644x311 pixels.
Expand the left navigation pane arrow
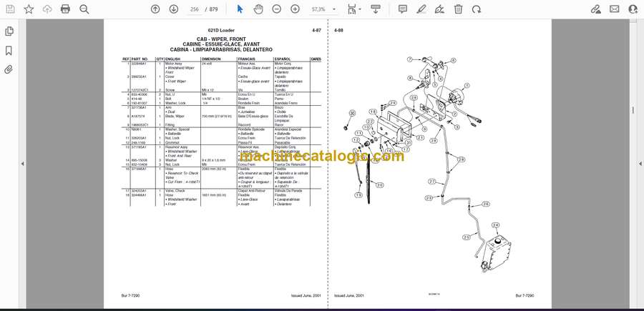pos(23,164)
